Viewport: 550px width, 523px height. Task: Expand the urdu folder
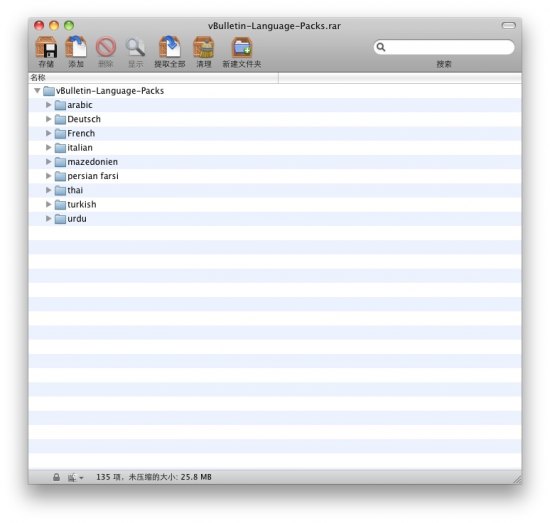pos(48,218)
